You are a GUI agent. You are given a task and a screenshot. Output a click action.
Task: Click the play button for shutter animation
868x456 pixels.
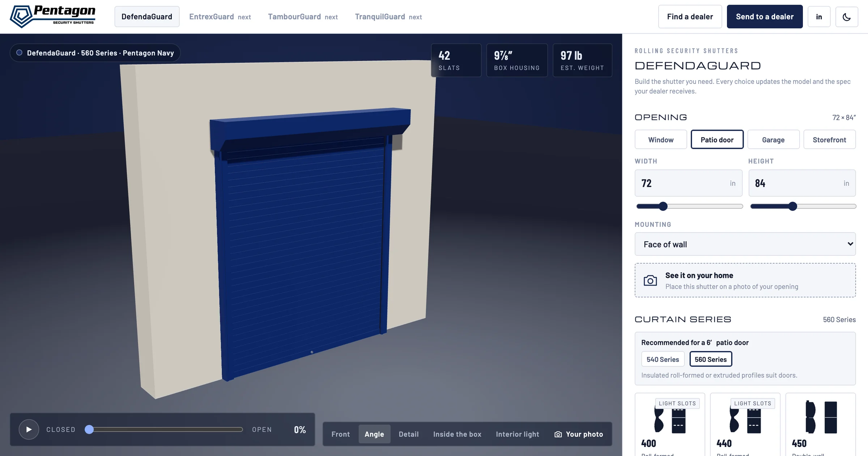pos(29,429)
